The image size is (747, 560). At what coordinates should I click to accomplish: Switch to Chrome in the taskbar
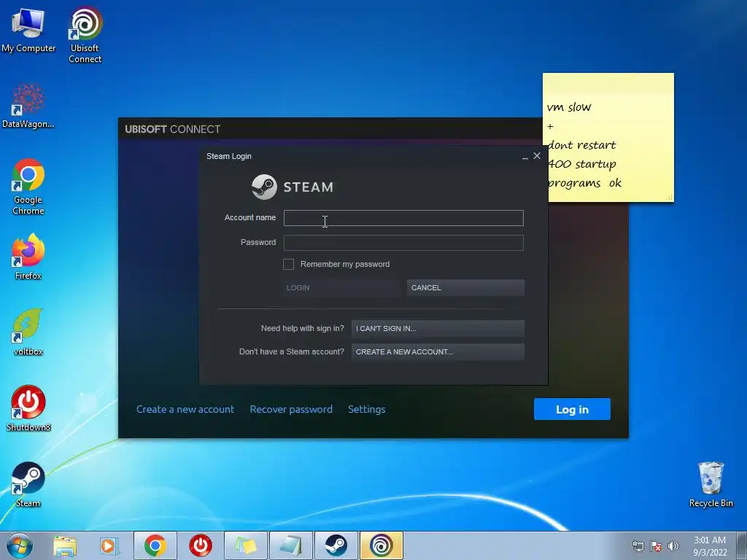point(155,545)
